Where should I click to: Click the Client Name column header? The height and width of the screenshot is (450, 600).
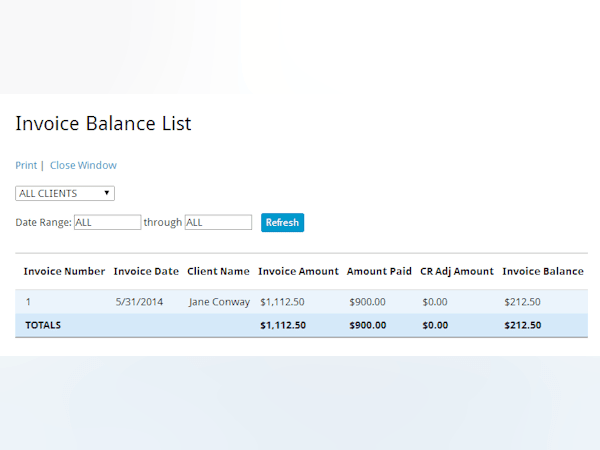tap(218, 271)
